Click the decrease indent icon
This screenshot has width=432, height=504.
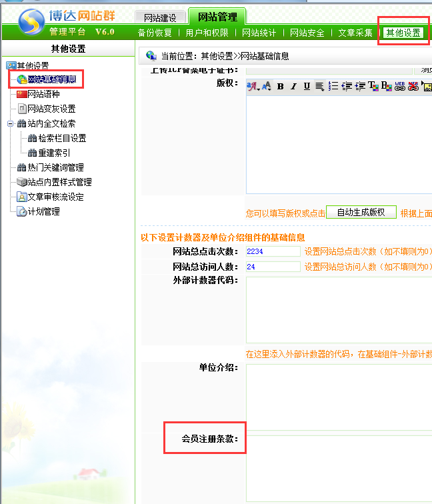point(347,86)
